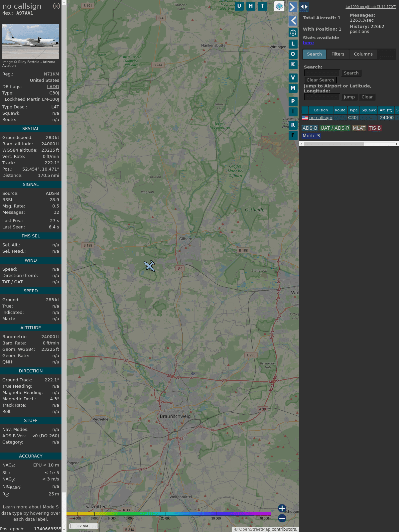The height and width of the screenshot is (532, 399).
Task: Zoom out with the minus button
Action: pyautogui.click(x=282, y=518)
